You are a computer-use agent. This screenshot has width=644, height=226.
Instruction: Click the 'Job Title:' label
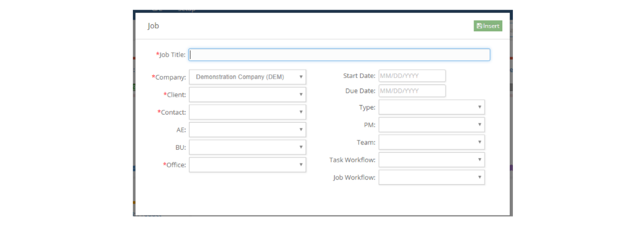(x=171, y=55)
